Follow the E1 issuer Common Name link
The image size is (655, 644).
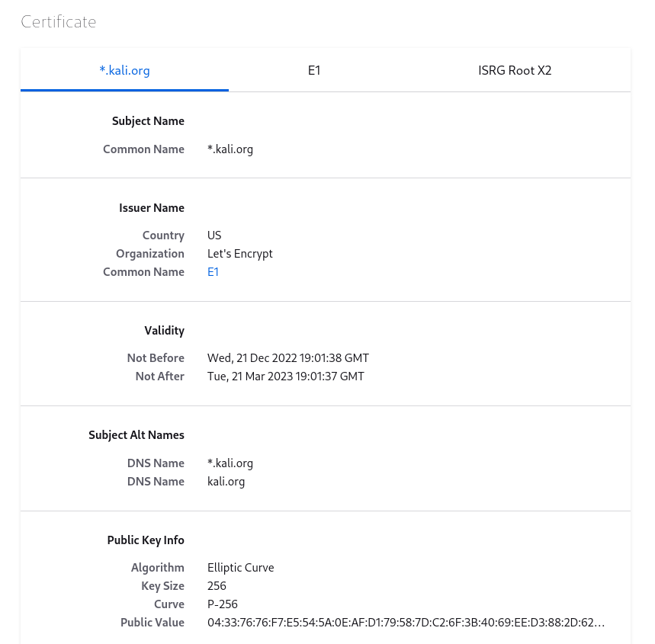tap(214, 272)
